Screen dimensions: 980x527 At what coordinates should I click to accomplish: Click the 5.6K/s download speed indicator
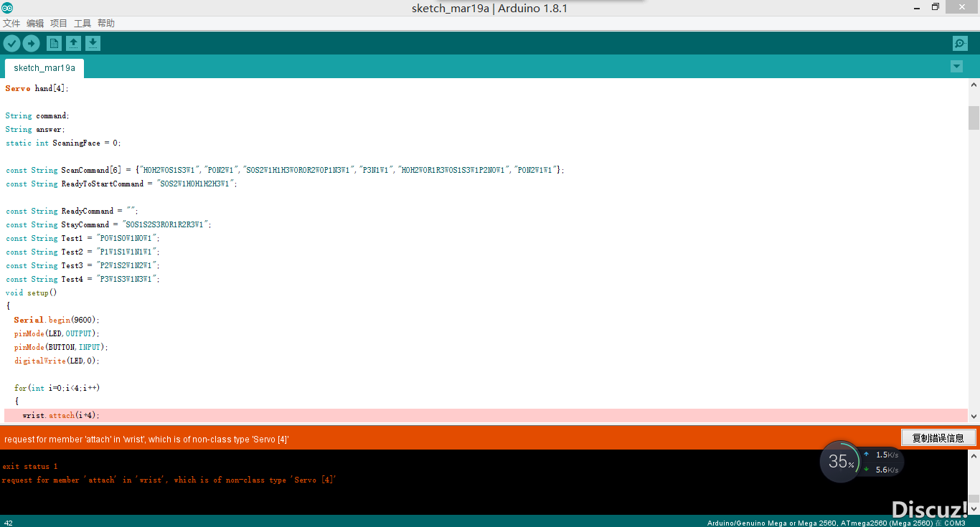click(x=881, y=470)
